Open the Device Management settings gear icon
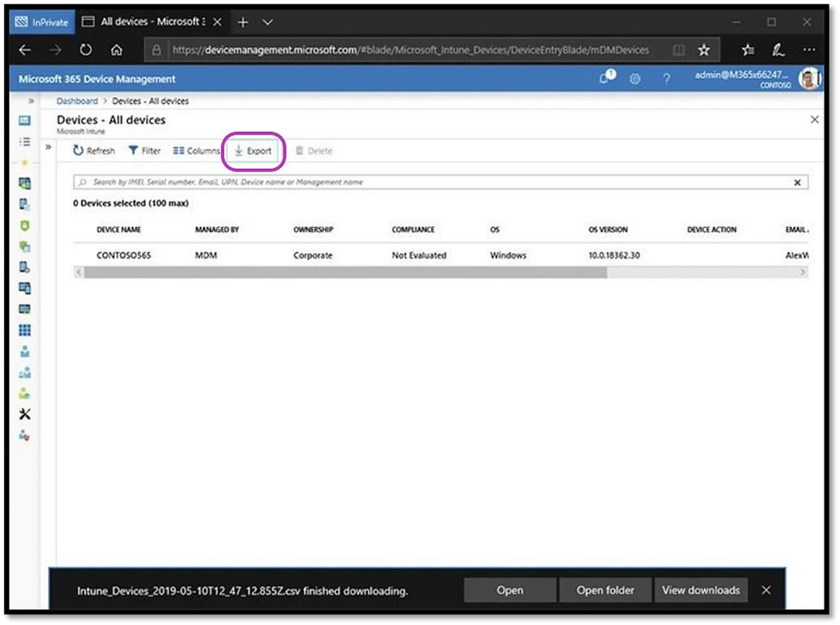 pos(634,77)
